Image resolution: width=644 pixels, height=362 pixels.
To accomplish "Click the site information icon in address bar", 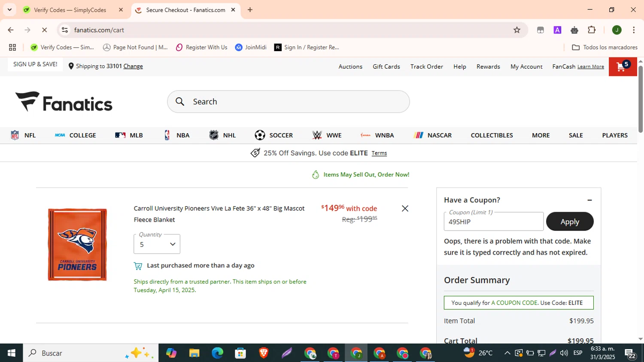I will coord(65,30).
